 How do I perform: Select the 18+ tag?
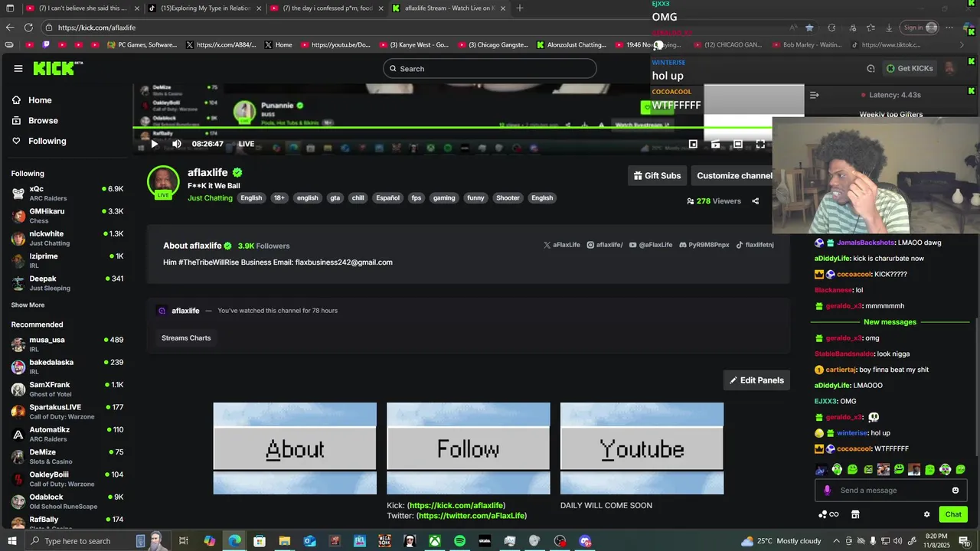279,198
